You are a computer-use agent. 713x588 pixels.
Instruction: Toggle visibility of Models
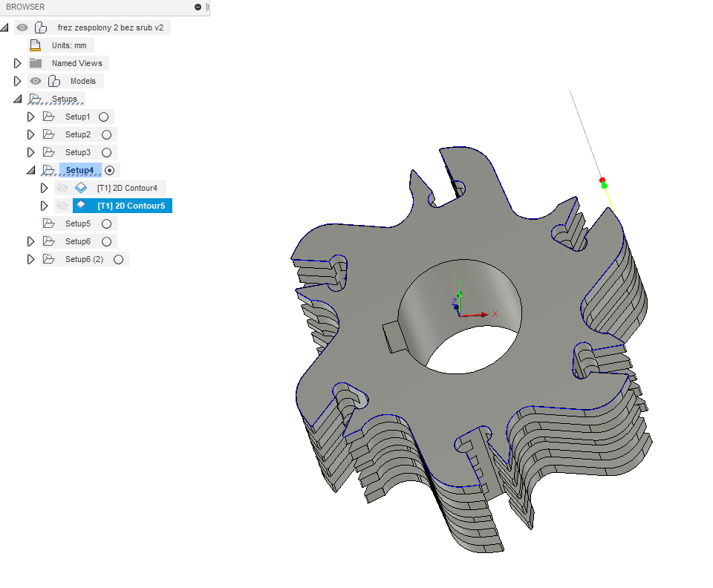[x=36, y=81]
